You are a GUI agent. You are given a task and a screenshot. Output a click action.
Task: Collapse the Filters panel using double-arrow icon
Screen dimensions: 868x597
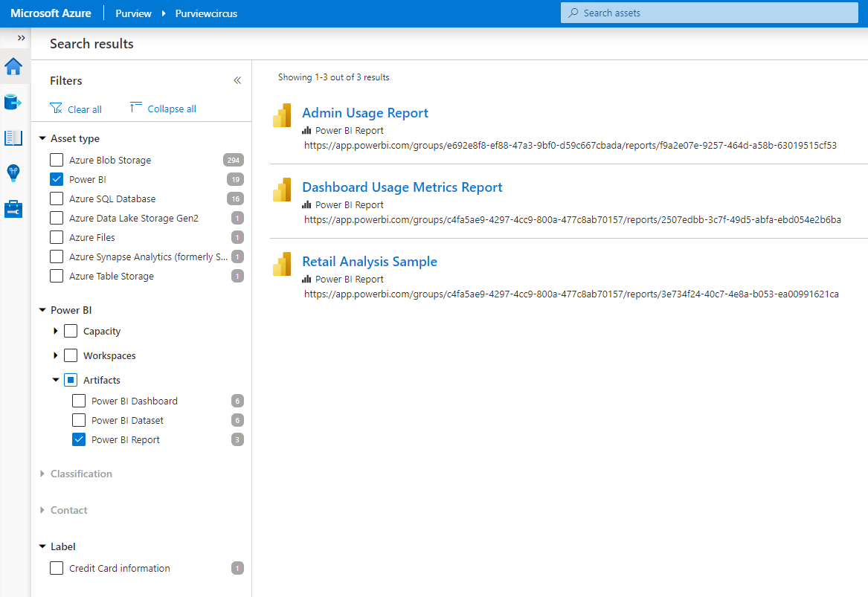[x=237, y=80]
